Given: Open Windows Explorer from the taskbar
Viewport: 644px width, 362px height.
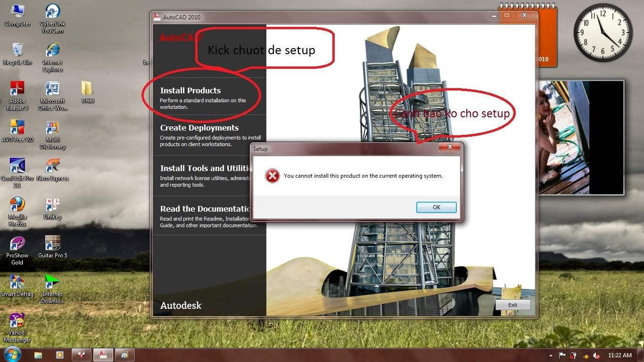Looking at the screenshot, I should point(38,355).
